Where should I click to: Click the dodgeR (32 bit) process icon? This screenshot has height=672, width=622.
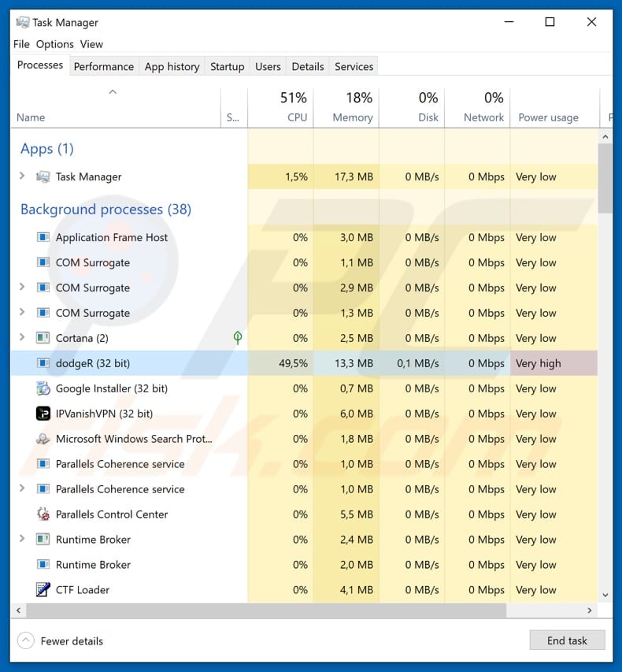point(43,363)
